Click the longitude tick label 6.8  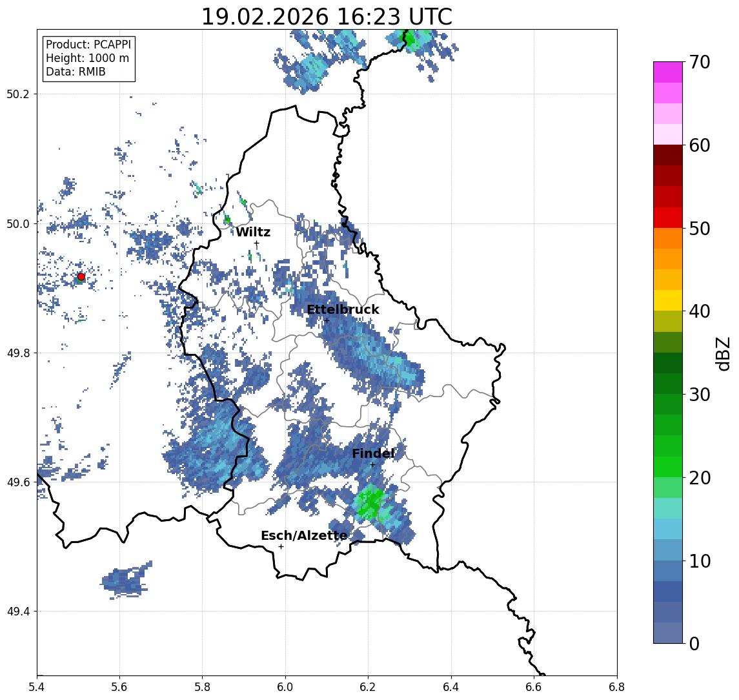pyautogui.click(x=617, y=687)
